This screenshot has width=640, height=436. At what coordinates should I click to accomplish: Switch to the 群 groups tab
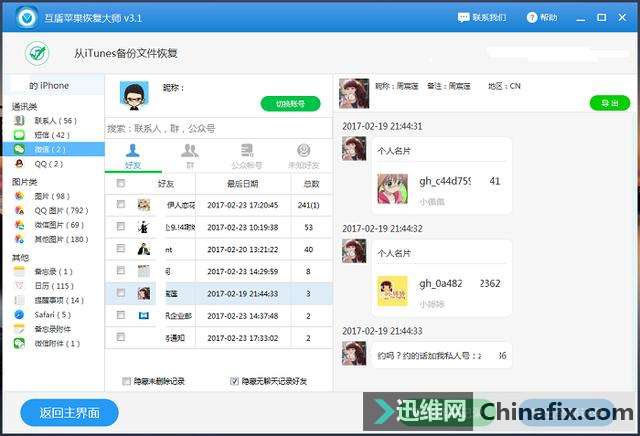[x=189, y=155]
